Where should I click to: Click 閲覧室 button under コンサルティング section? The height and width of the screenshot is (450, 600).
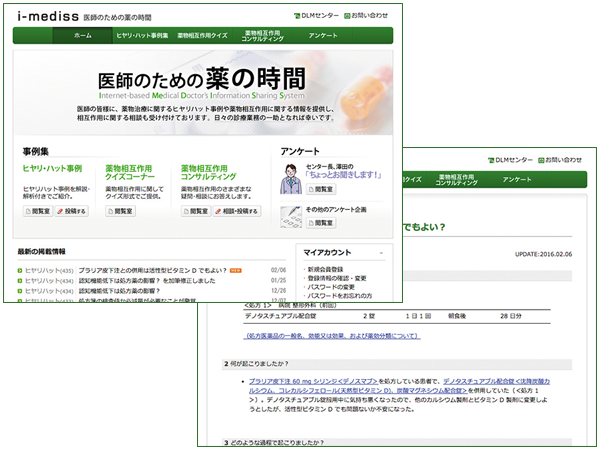point(196,211)
